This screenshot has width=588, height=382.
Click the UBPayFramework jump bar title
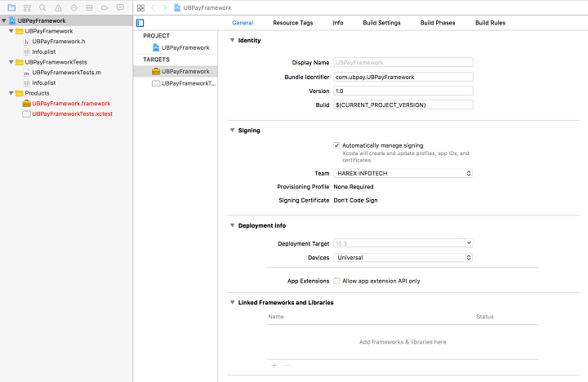click(x=207, y=7)
